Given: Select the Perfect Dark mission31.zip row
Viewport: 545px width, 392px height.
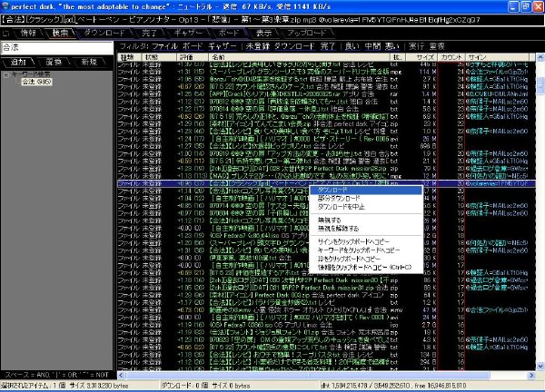Looking at the screenshot, I should point(326,288).
